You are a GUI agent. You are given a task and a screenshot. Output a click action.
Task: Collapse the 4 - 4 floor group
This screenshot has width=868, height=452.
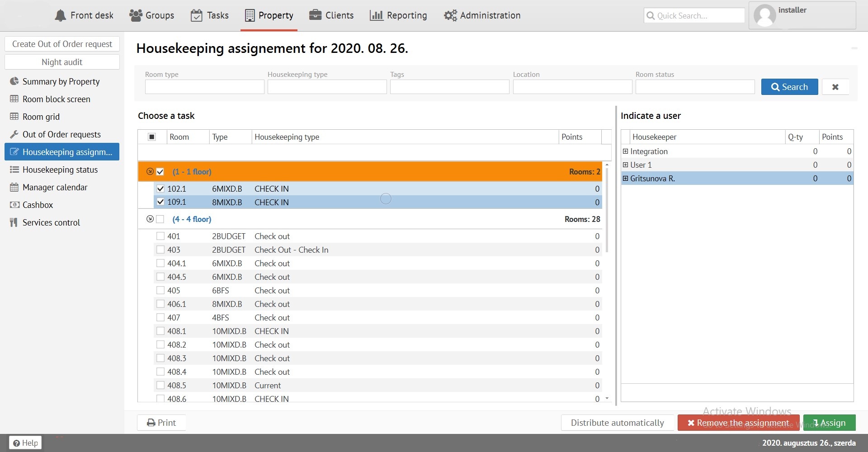pos(150,219)
